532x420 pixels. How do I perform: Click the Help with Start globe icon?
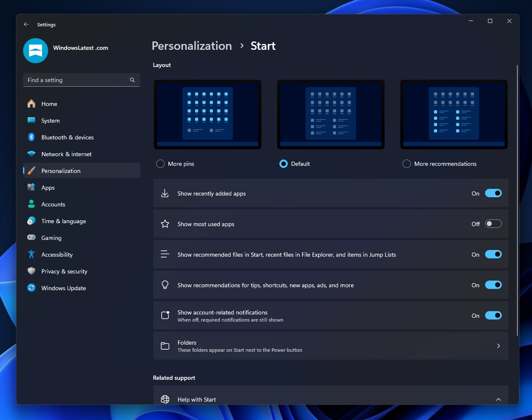[165, 399]
